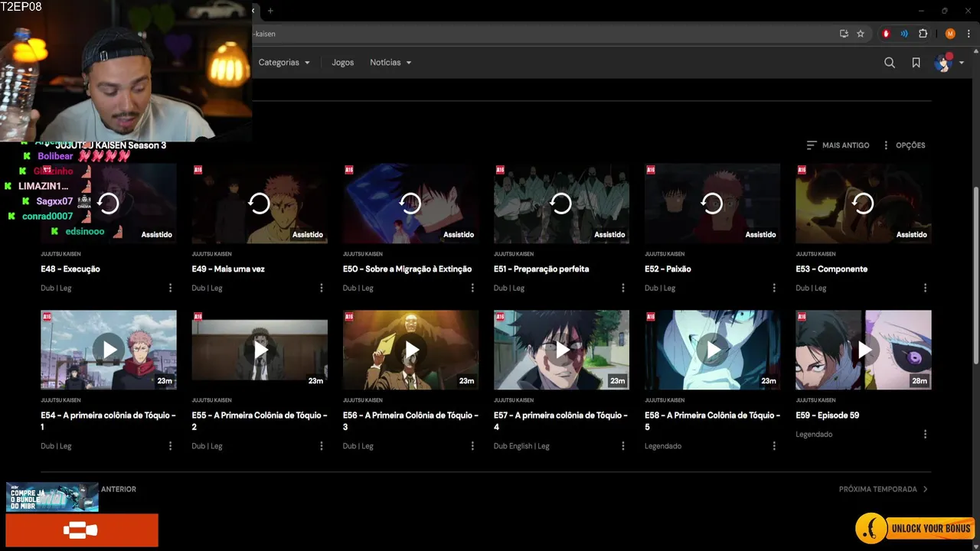Open title link E53 - Componente
The width and height of the screenshot is (980, 551).
831,269
